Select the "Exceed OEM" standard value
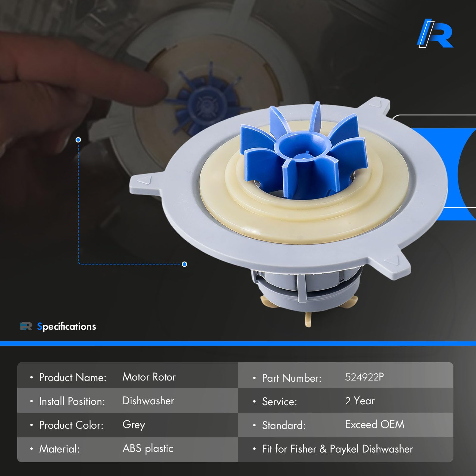Screen dimensions: 476x476 375,425
